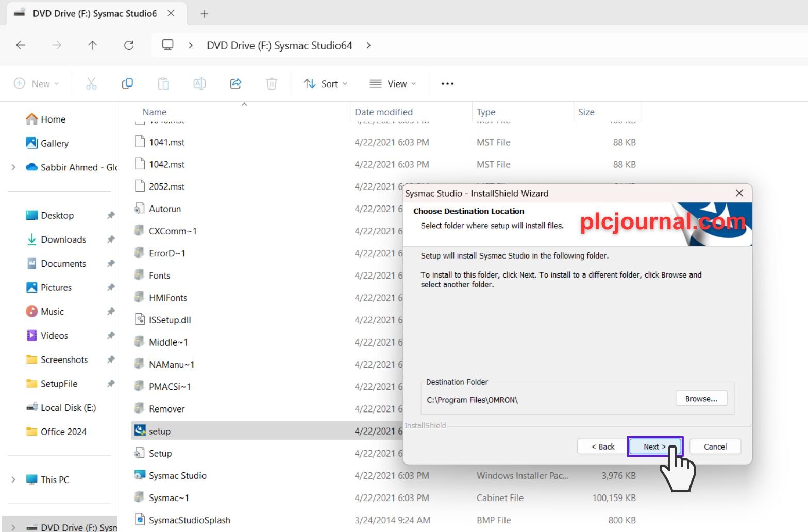Open a new Explorer tab with plus
This screenshot has width=808, height=532.
click(x=204, y=14)
